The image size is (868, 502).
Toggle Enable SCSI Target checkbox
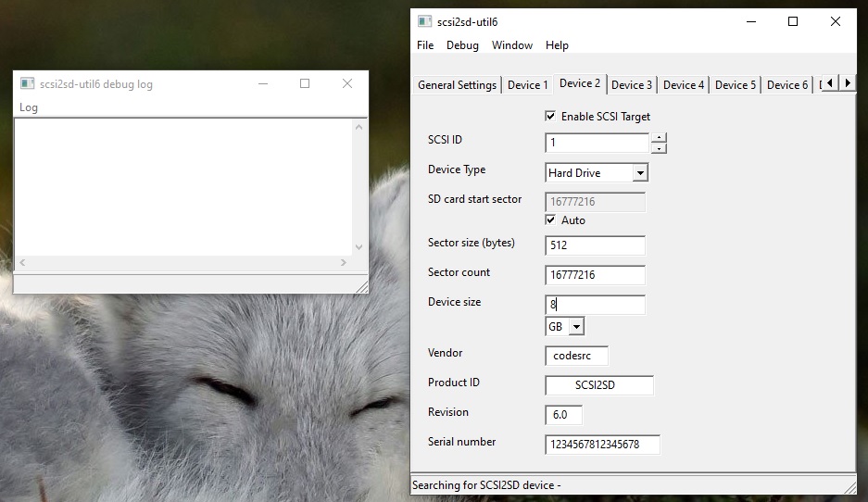(x=550, y=116)
